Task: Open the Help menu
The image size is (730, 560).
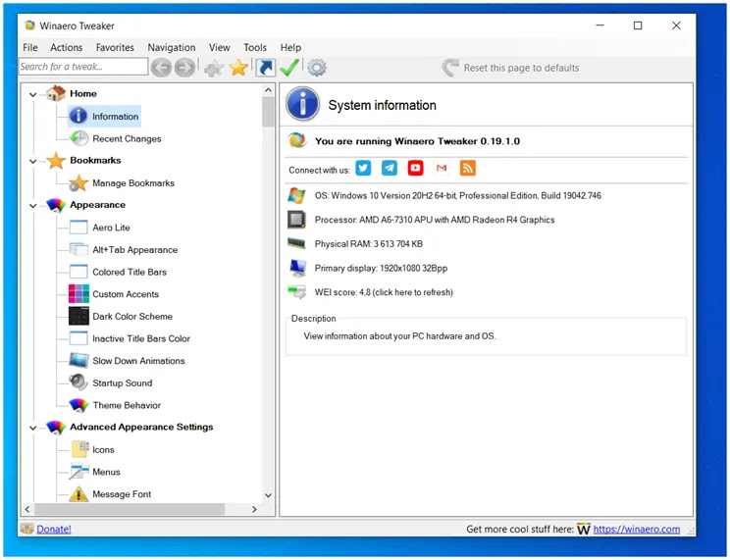Action: click(290, 47)
